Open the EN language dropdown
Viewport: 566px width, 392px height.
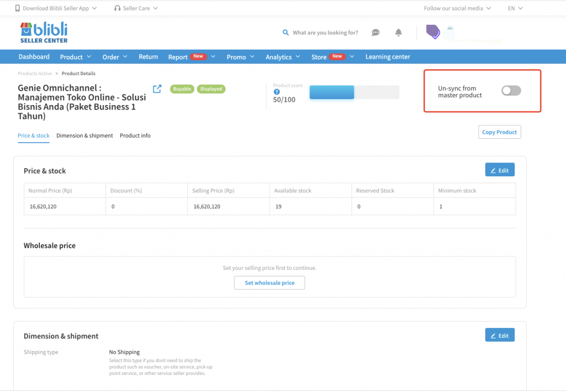point(515,8)
